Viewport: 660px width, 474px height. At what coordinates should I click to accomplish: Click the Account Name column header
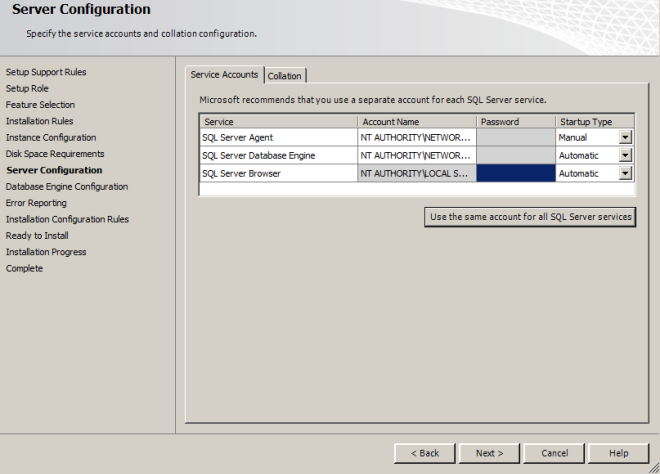pos(417,122)
